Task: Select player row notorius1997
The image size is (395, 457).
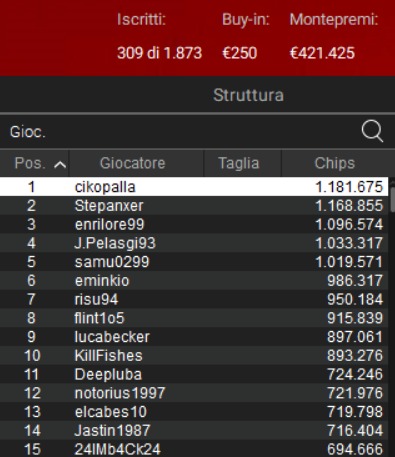Action: (194, 393)
